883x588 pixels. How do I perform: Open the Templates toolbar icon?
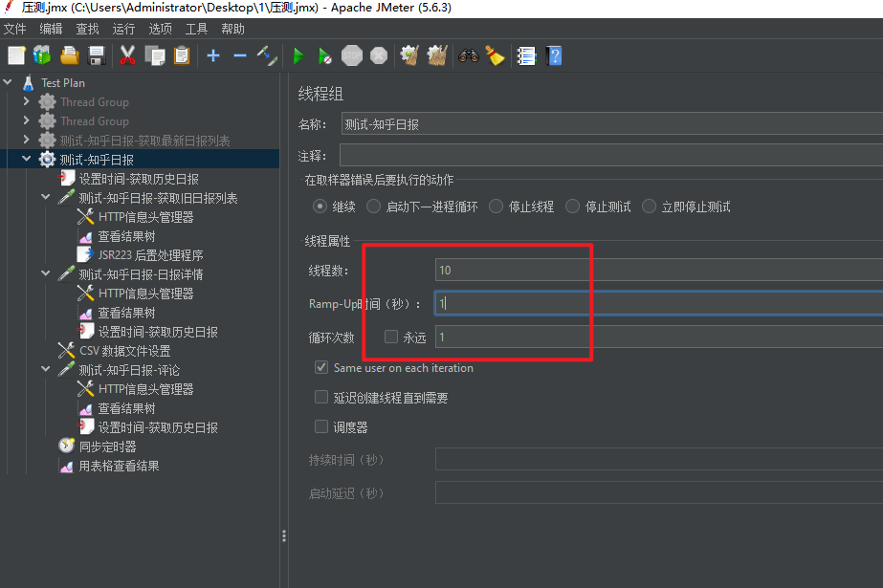42,55
